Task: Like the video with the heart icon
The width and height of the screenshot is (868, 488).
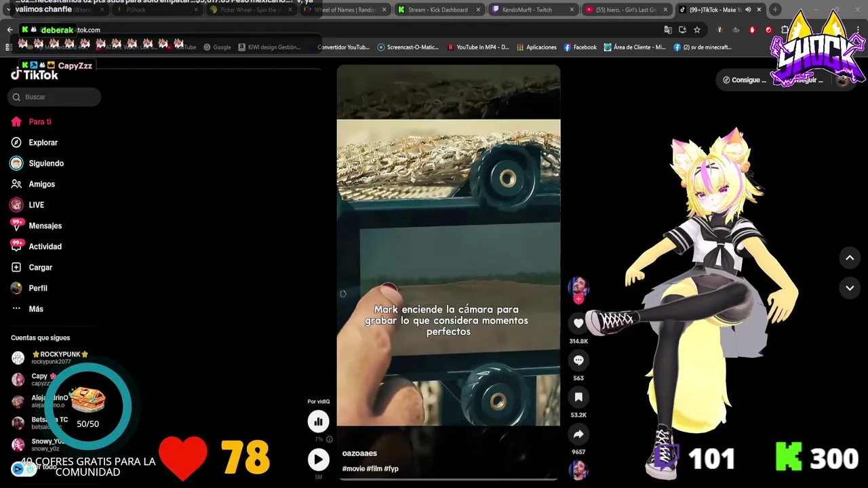Action: (x=578, y=323)
